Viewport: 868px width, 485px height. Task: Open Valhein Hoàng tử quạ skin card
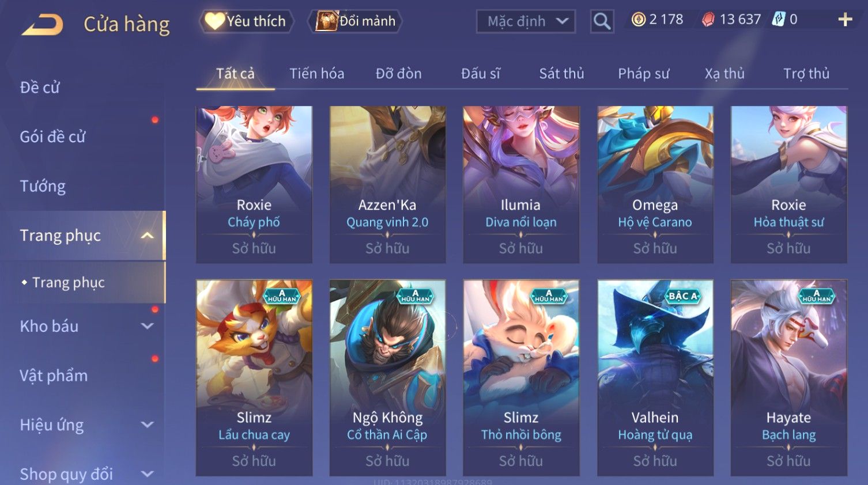point(655,378)
